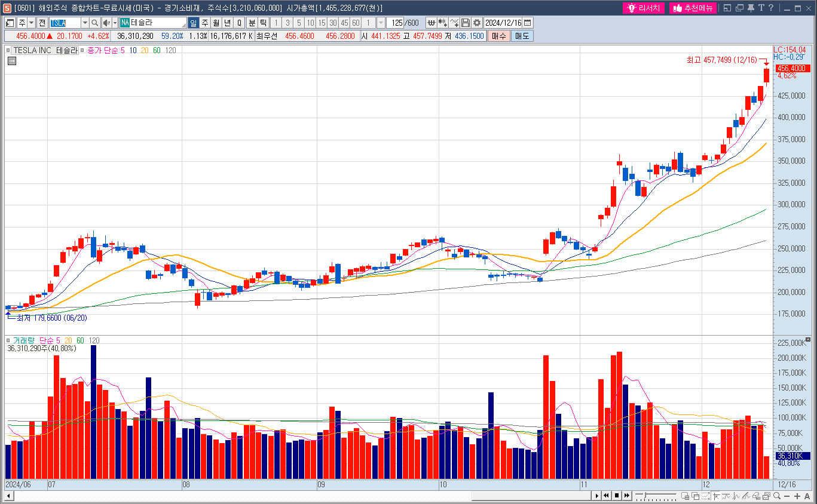
Task: Select the 틱 tick period tab
Action: [263, 23]
